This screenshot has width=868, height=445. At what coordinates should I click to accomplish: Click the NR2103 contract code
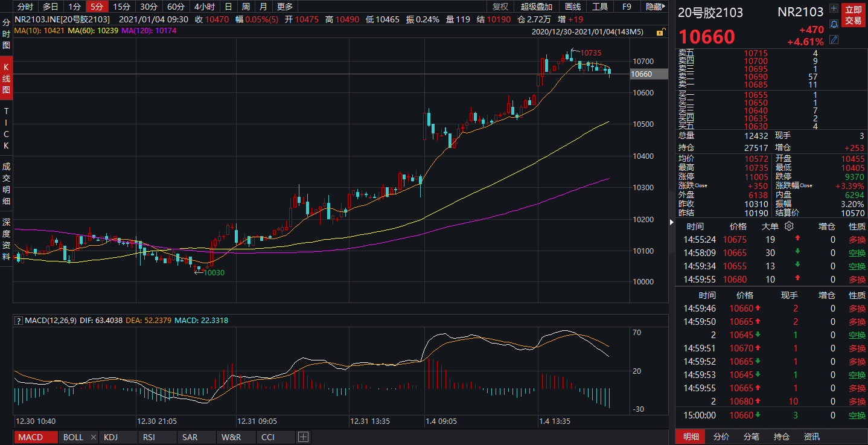(x=800, y=12)
